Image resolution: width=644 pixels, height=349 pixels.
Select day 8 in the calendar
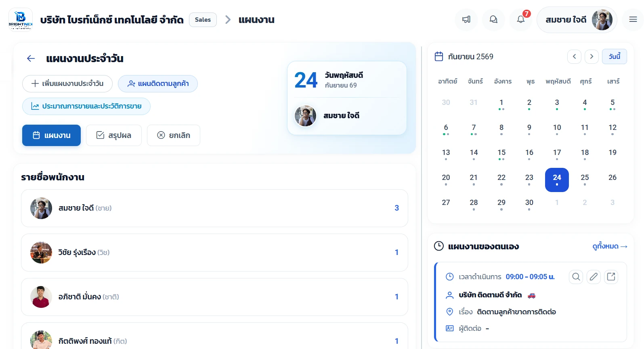(x=501, y=130)
